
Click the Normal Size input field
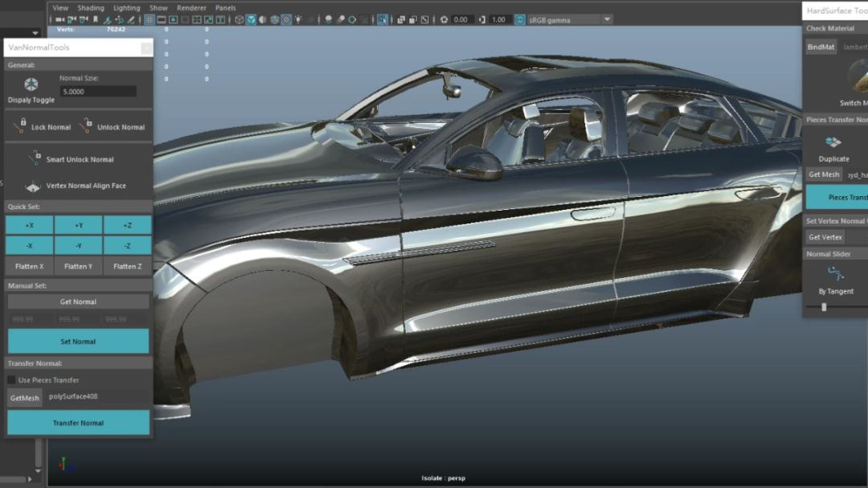pyautogui.click(x=98, y=92)
